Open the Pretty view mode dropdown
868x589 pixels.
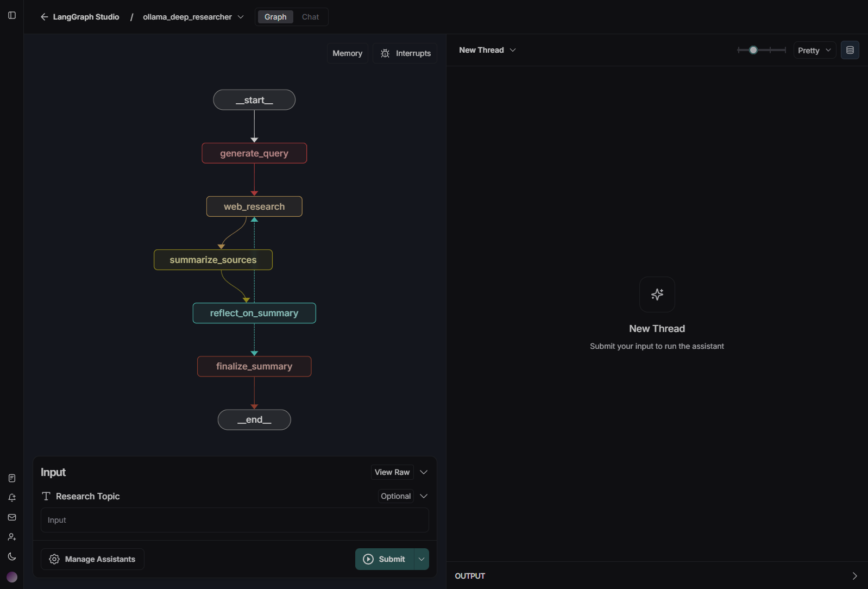click(x=814, y=51)
